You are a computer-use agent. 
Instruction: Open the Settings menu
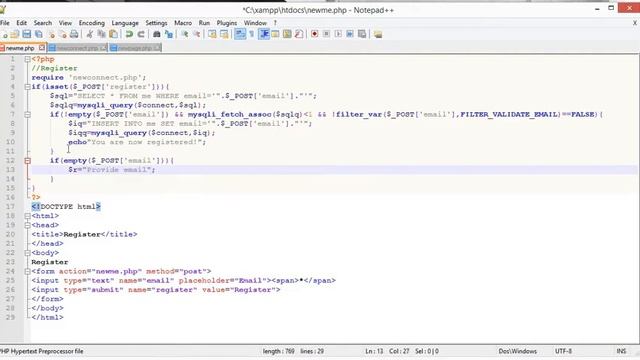click(156, 23)
